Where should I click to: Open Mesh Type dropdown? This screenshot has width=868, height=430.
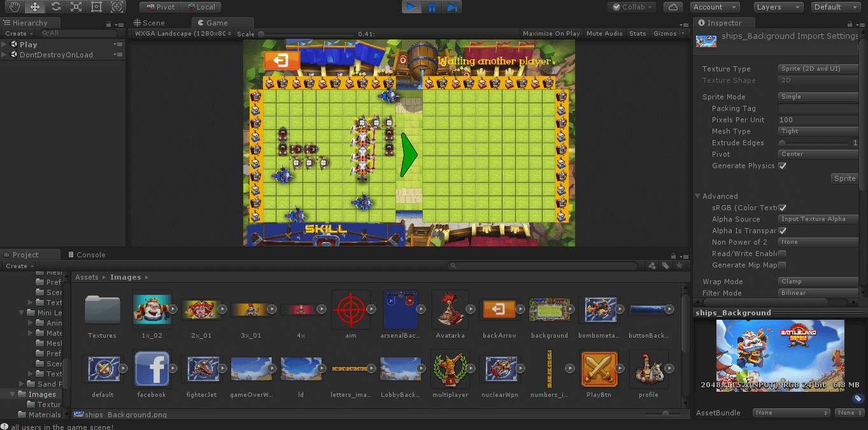click(818, 131)
